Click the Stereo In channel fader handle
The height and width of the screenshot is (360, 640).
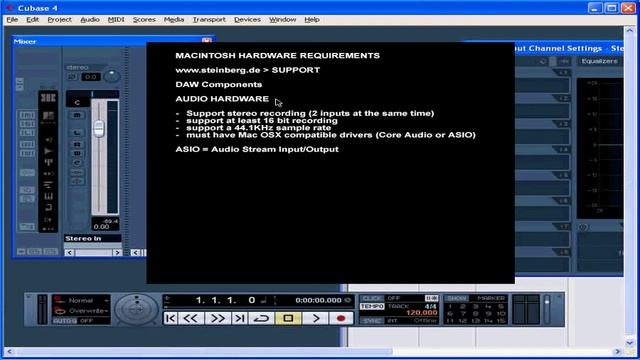tap(99, 129)
